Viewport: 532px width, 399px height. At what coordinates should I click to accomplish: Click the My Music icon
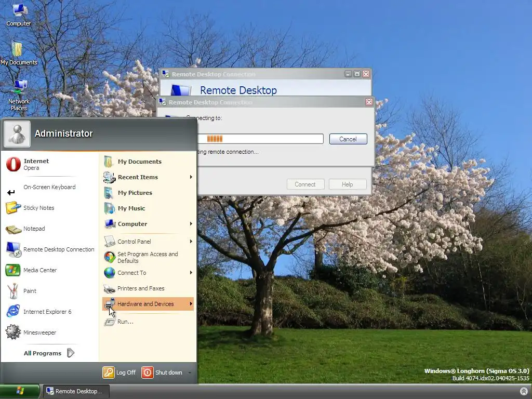110,208
